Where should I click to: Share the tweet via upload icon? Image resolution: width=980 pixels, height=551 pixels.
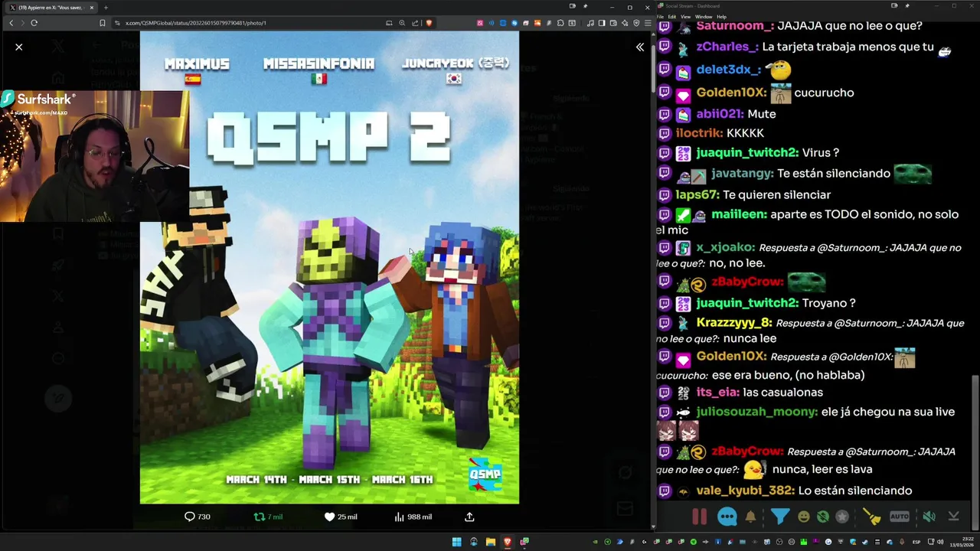469,517
